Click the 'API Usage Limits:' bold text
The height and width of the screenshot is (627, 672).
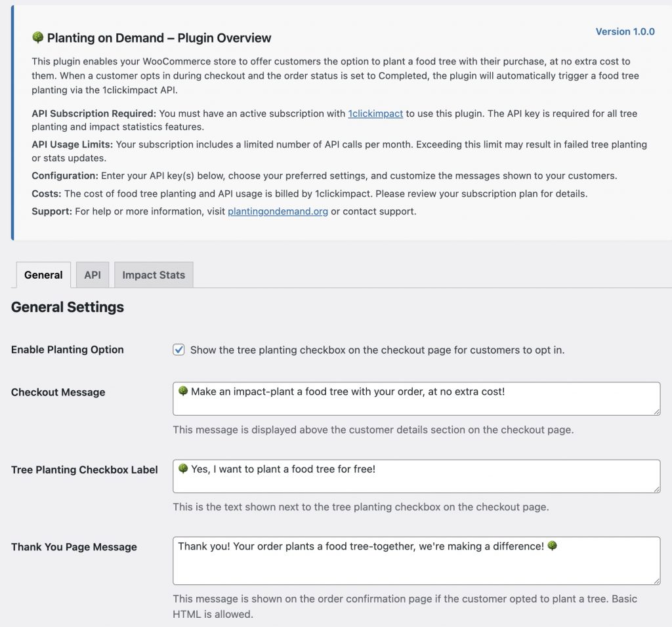click(72, 144)
